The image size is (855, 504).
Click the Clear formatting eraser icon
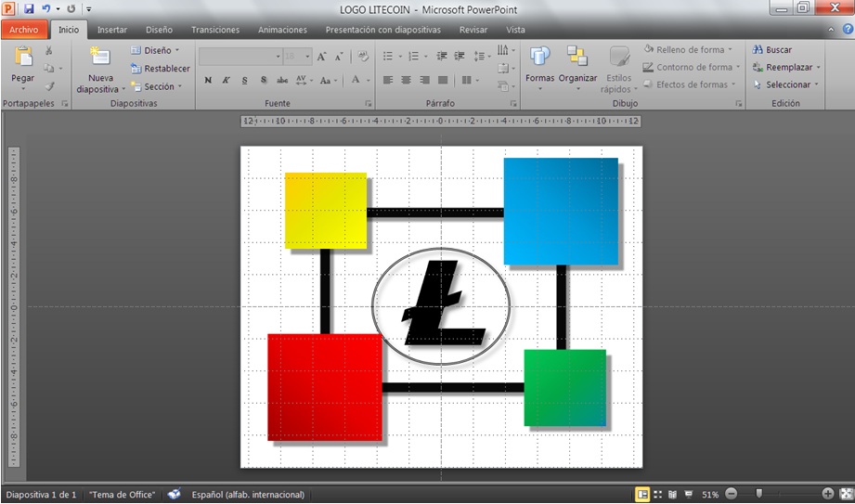point(363,57)
